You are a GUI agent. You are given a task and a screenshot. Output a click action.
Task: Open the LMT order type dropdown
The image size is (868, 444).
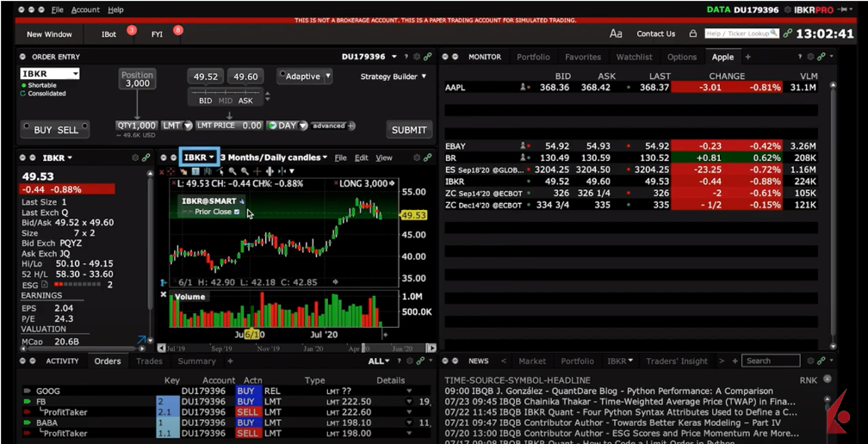(177, 126)
